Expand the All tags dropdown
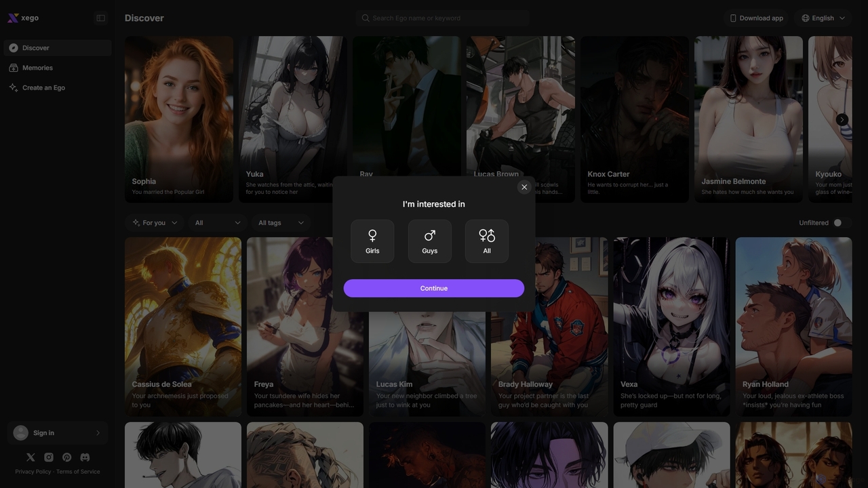 [281, 223]
